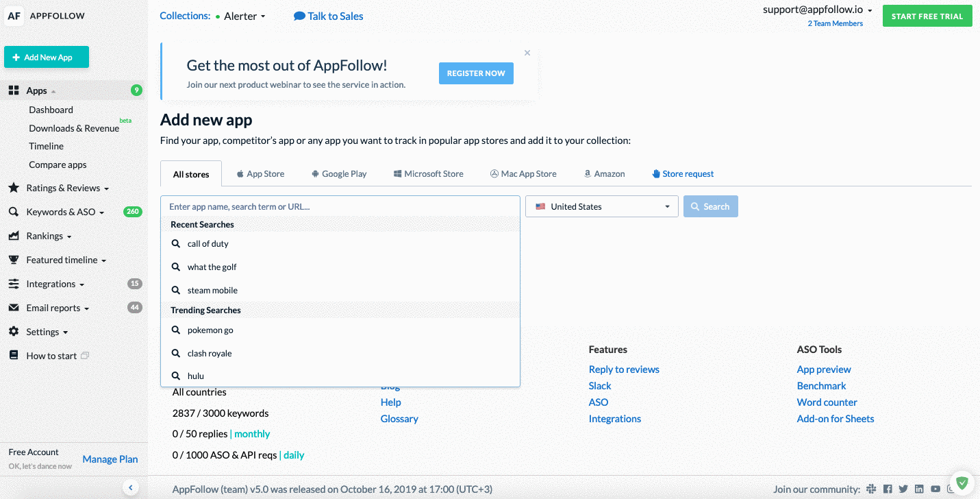Click the Apps grid icon
Viewport: 980px width, 499px height.
pyautogui.click(x=14, y=90)
